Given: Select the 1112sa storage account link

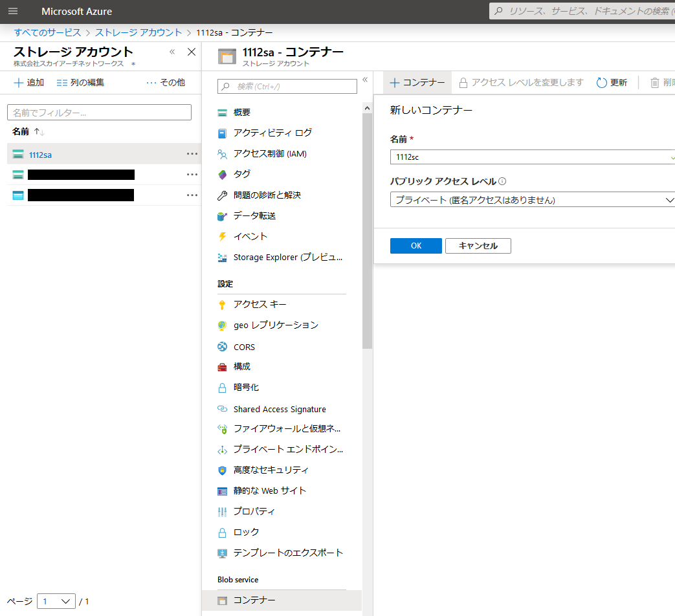Looking at the screenshot, I should click(x=41, y=155).
